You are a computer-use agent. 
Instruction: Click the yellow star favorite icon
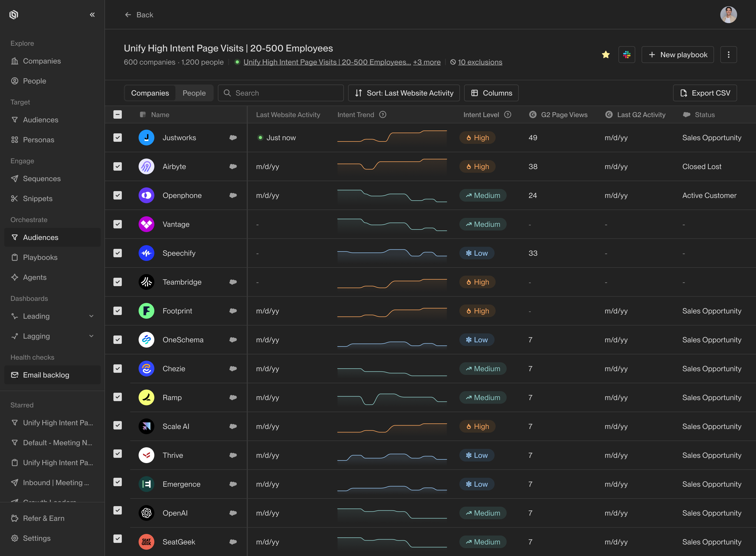point(606,55)
